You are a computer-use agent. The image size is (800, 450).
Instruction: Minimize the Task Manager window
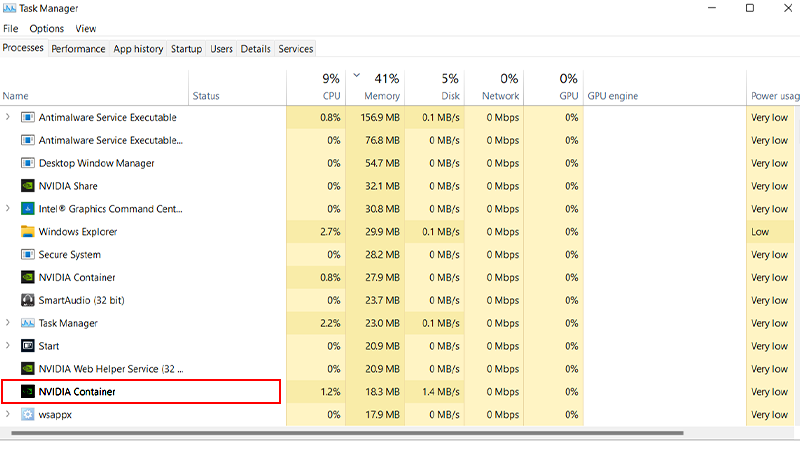coord(712,8)
